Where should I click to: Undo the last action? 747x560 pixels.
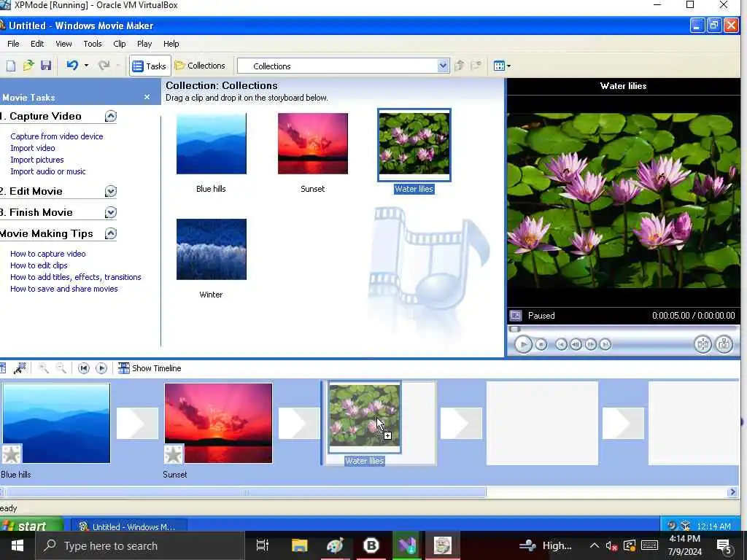pos(72,65)
